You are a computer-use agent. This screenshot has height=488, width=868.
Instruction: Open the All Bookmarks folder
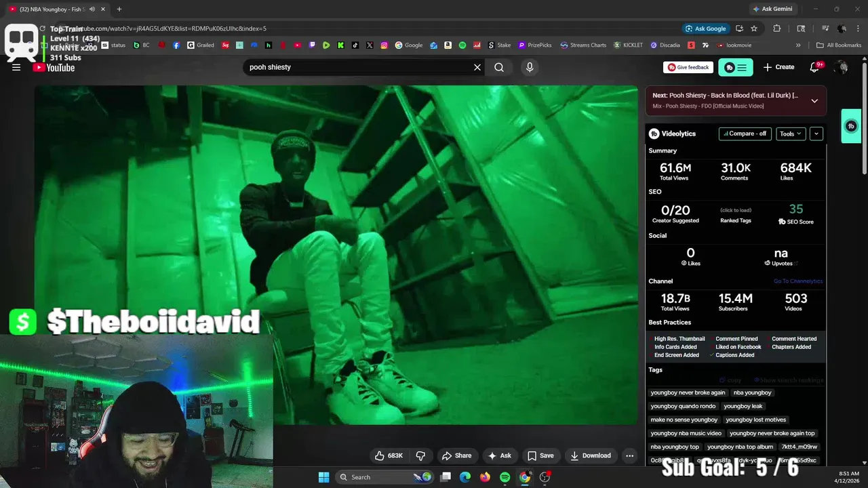(x=840, y=45)
